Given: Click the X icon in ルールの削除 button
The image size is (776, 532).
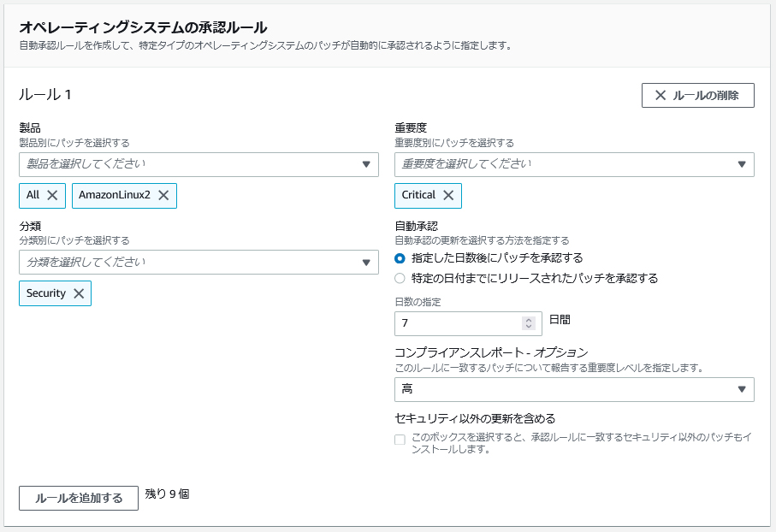Looking at the screenshot, I should pos(660,95).
